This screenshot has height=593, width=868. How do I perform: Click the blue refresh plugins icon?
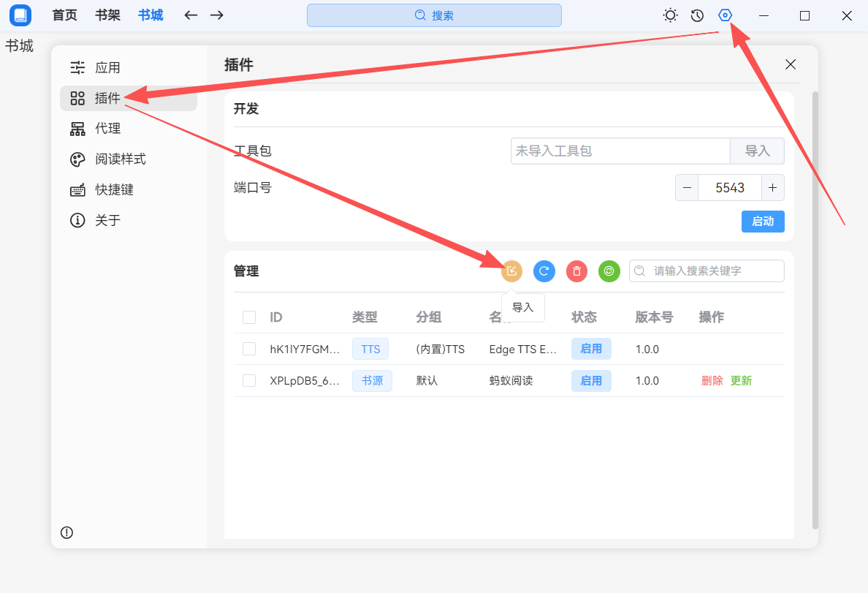point(544,271)
